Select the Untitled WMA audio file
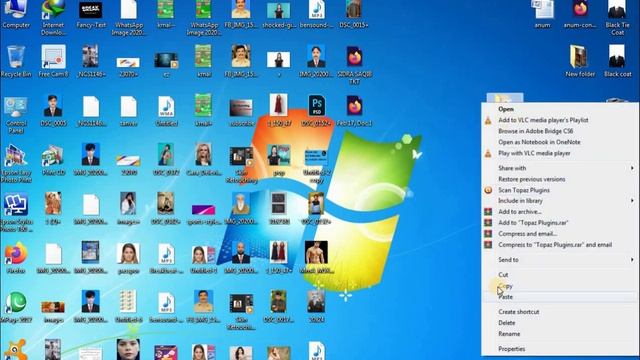The image size is (640, 360). pyautogui.click(x=166, y=111)
